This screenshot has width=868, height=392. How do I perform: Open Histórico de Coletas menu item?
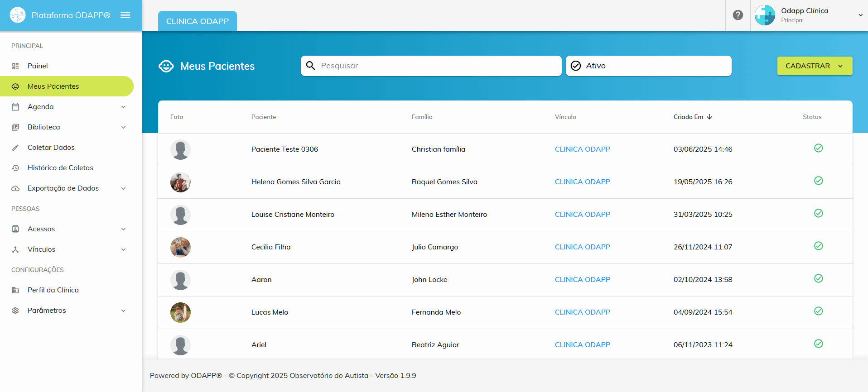(67, 168)
